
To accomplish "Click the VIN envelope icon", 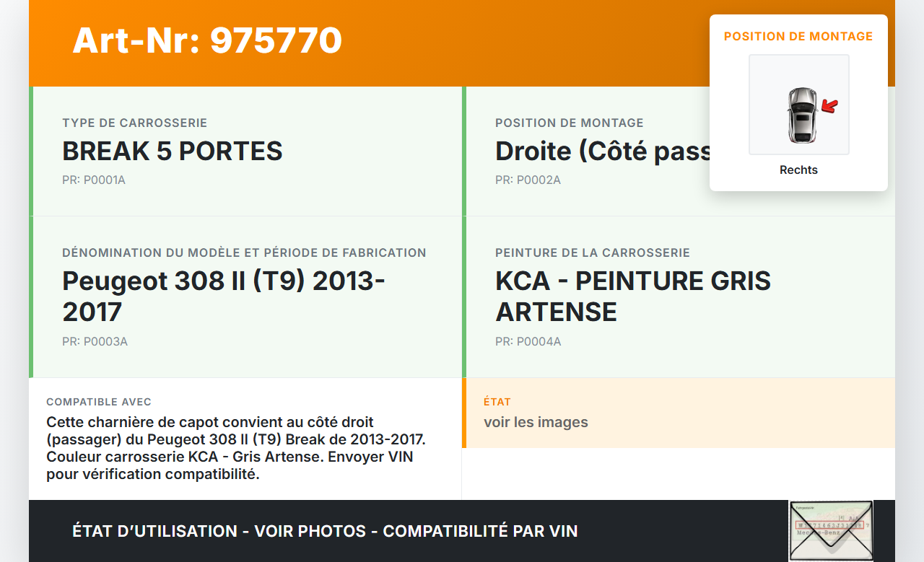I will pyautogui.click(x=830, y=530).
